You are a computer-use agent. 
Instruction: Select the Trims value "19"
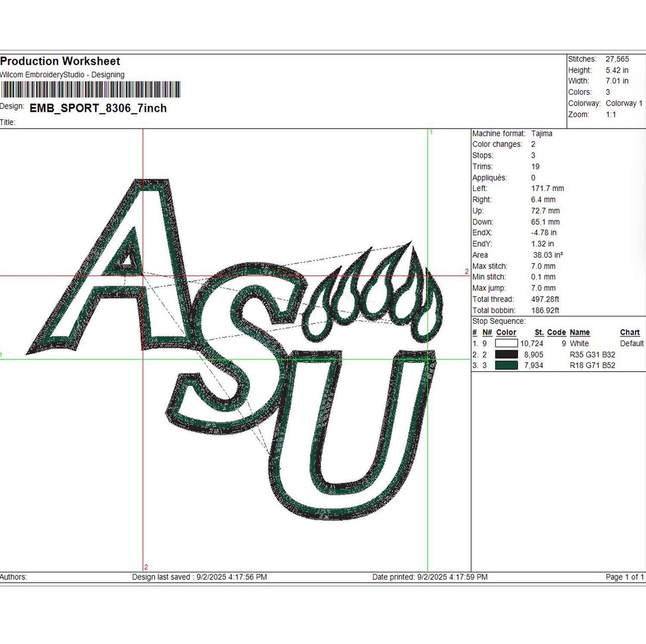(x=535, y=167)
